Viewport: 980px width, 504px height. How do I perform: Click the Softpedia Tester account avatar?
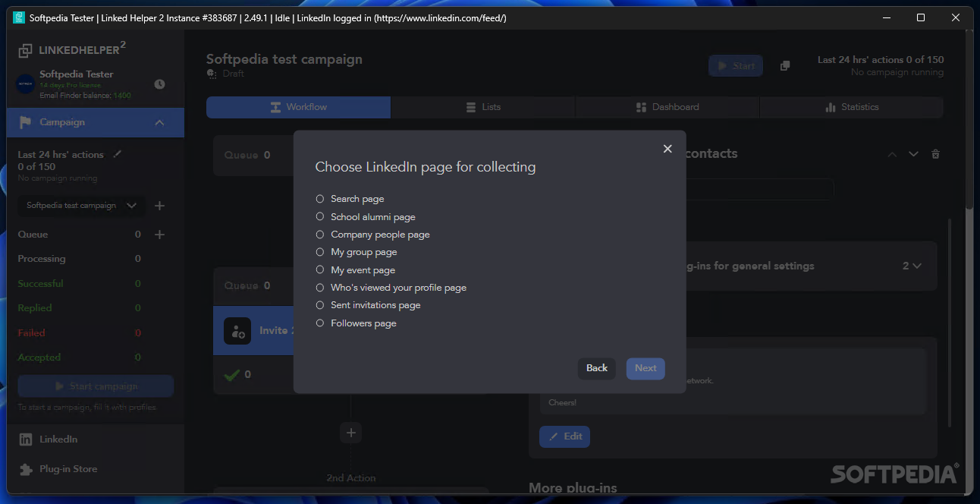26,84
